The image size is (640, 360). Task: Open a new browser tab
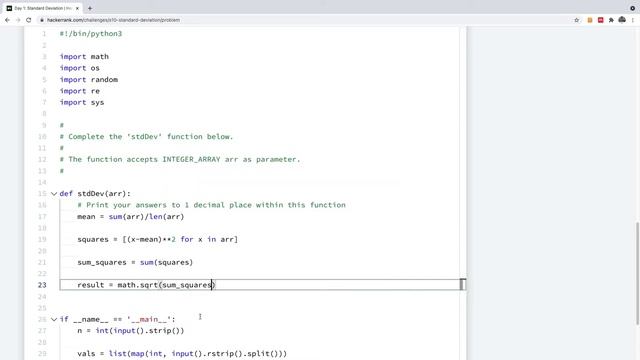coord(90,8)
